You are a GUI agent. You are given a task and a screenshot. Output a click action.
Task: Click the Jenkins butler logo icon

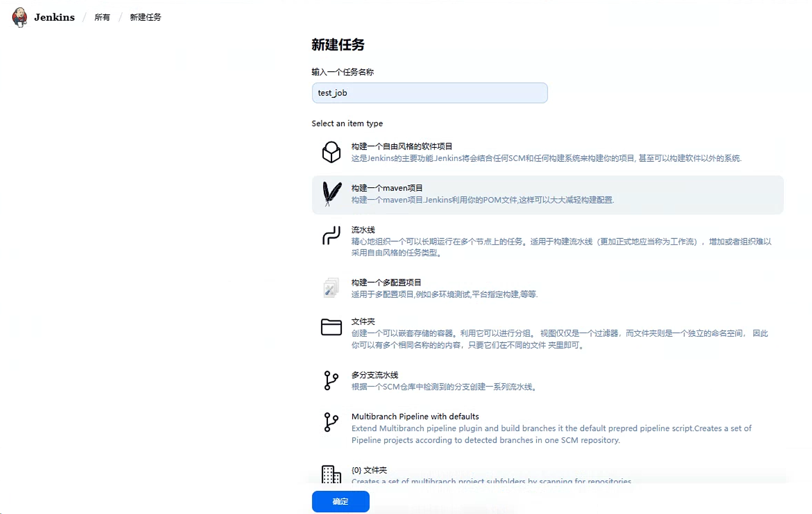click(19, 17)
